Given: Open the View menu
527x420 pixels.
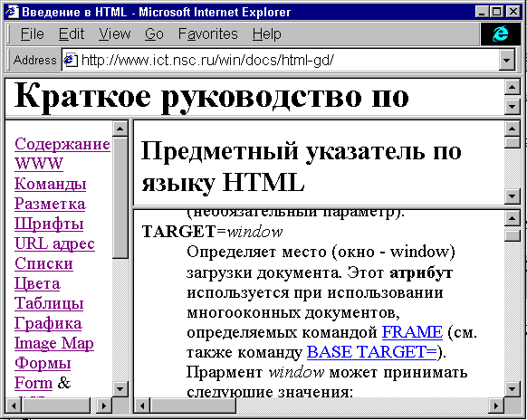Looking at the screenshot, I should coord(114,33).
